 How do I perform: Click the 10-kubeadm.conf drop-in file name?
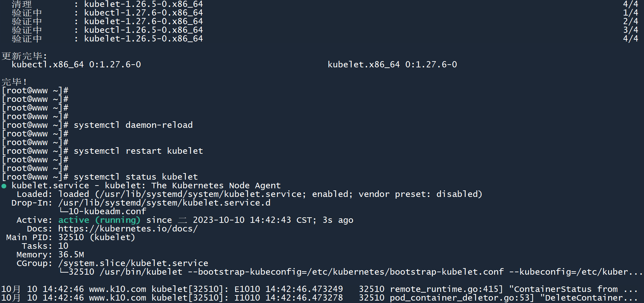107,211
